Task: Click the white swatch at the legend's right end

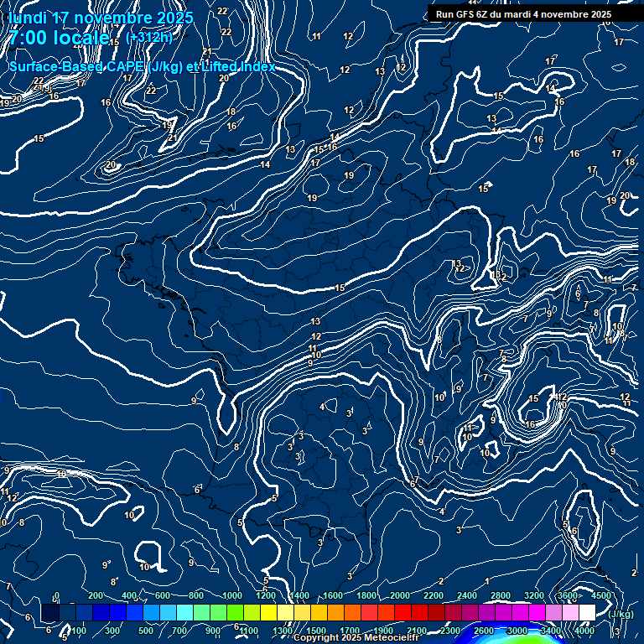Action: coord(586,613)
